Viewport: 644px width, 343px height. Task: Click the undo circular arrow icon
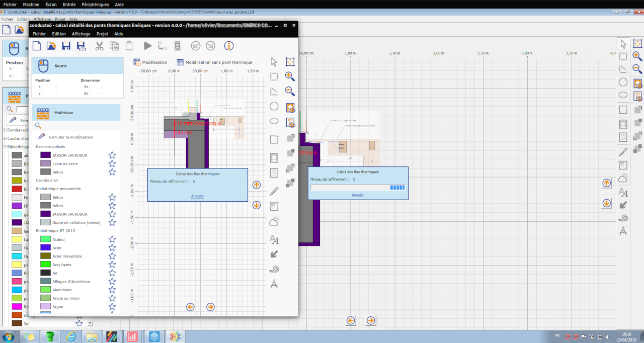[x=196, y=46]
